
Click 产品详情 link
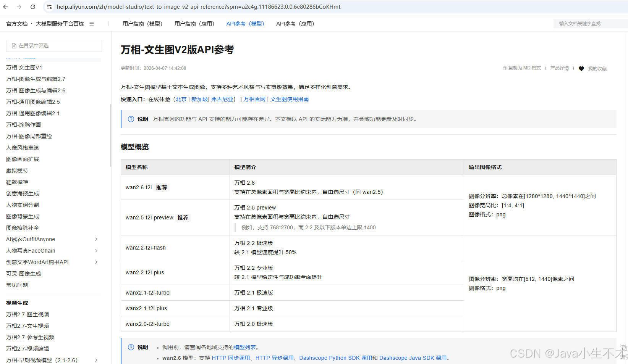pos(559,68)
